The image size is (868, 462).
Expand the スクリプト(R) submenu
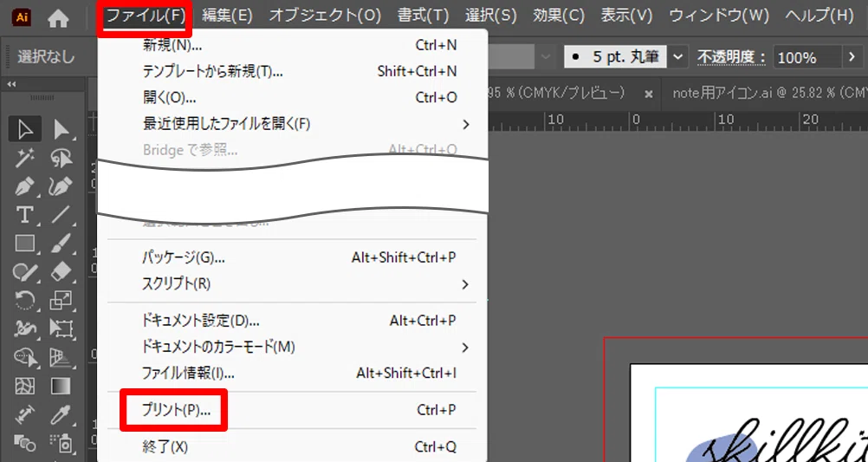tap(292, 284)
